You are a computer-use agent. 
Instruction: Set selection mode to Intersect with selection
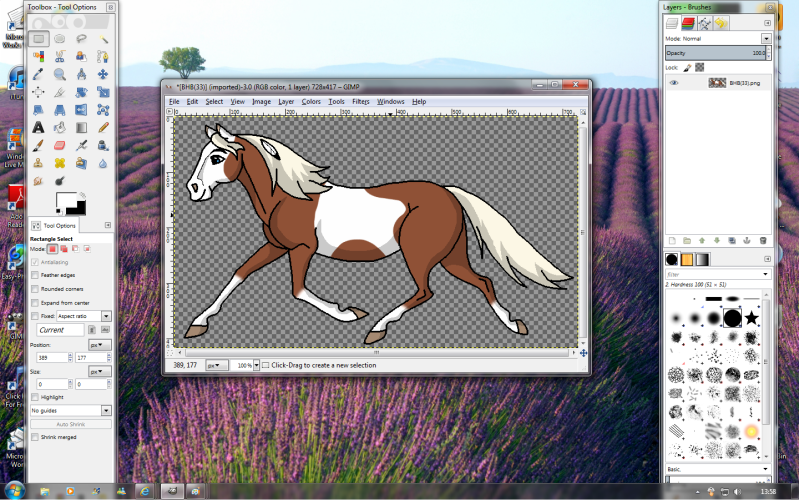coord(87,249)
